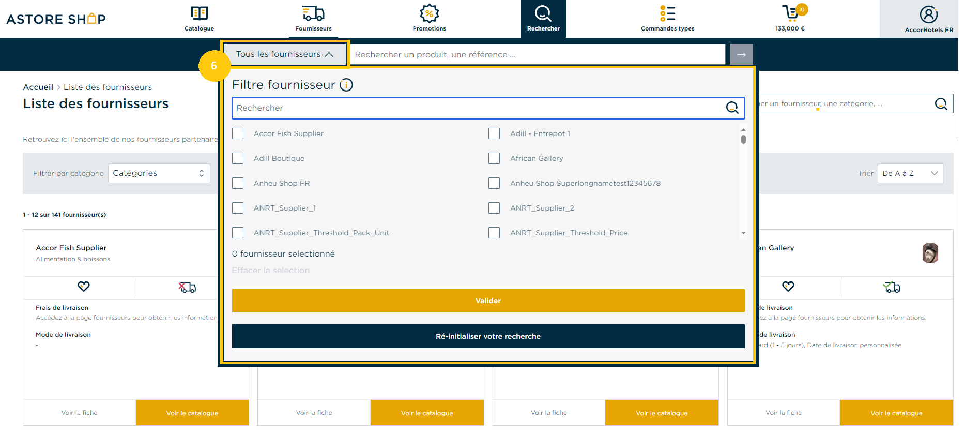Screen dimensions: 980x433
Task: Click supplier list scrollbar down arrow
Action: [743, 233]
